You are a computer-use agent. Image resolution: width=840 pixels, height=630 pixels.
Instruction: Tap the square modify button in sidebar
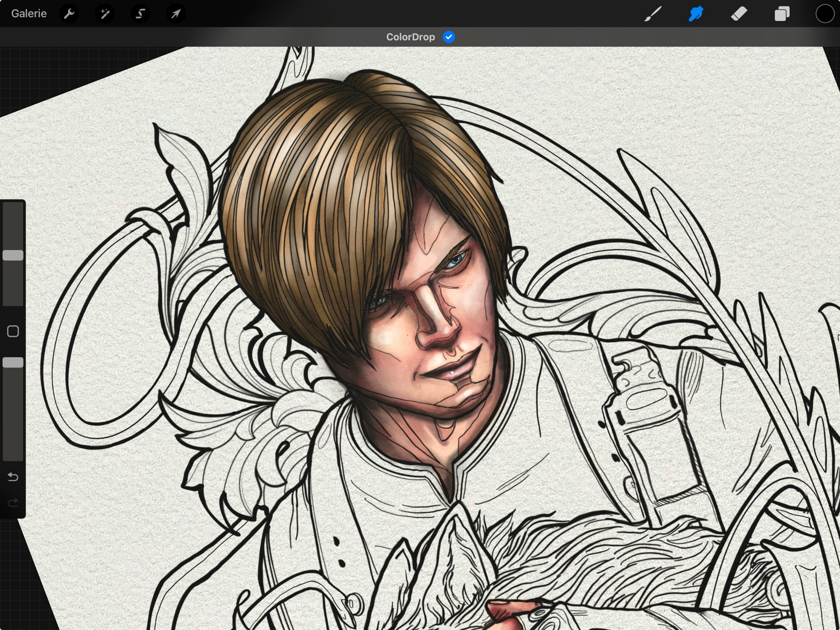[13, 331]
